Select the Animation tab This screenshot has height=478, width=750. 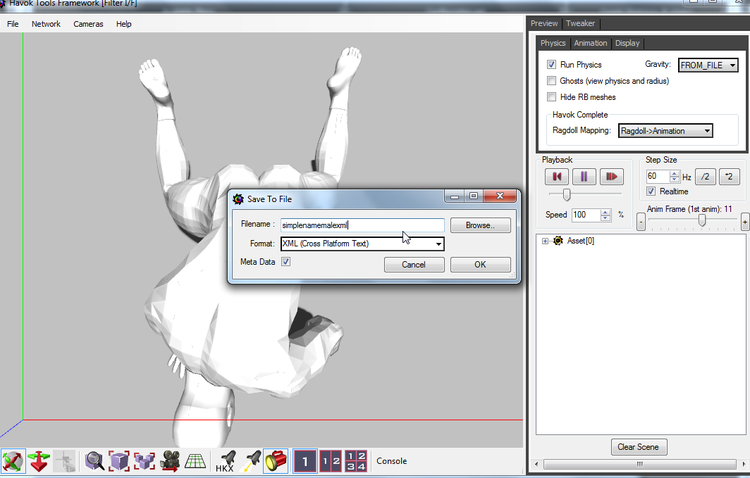[x=590, y=43]
